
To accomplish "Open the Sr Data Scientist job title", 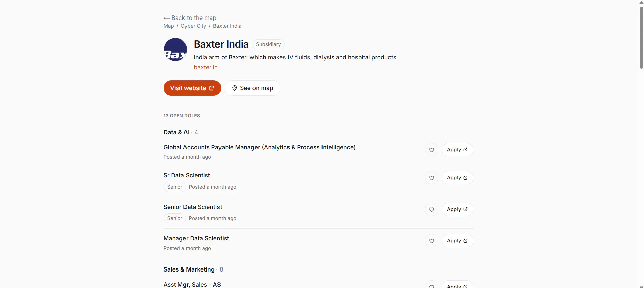I will click(x=187, y=175).
